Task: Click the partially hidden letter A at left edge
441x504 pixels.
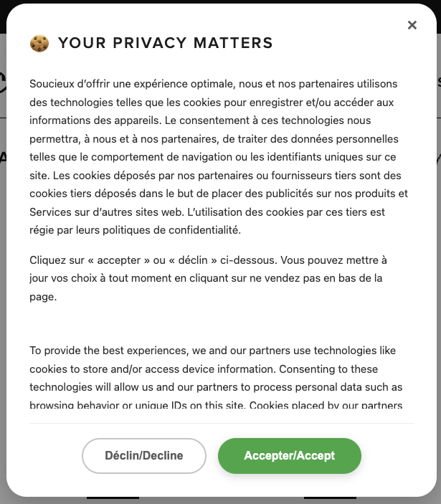Action: tap(3, 156)
